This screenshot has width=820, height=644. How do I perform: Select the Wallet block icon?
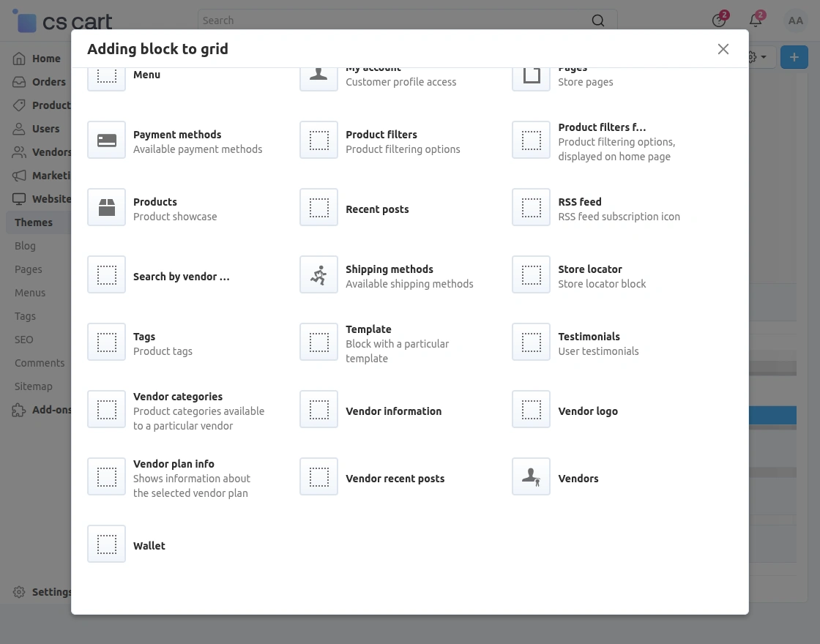[107, 544]
